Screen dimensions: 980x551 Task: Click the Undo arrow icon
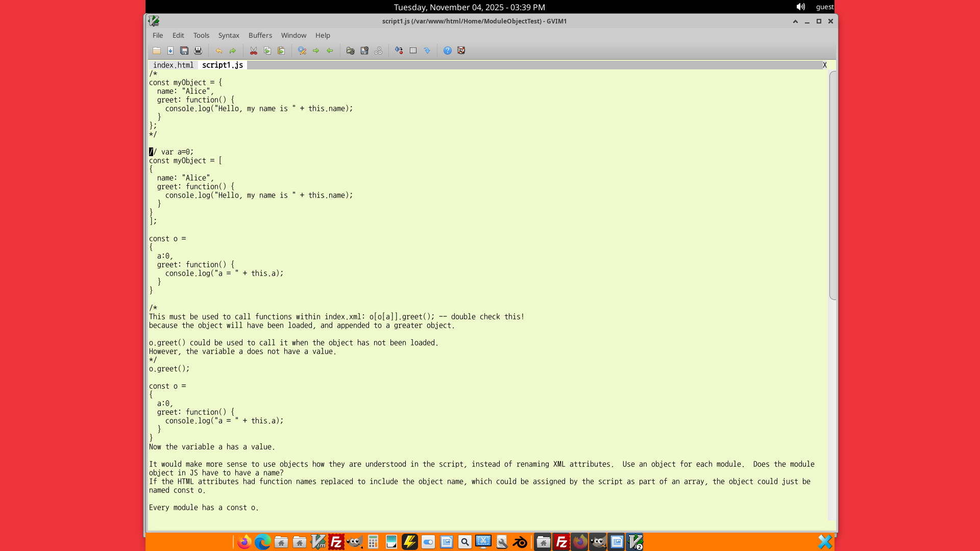[x=219, y=51]
